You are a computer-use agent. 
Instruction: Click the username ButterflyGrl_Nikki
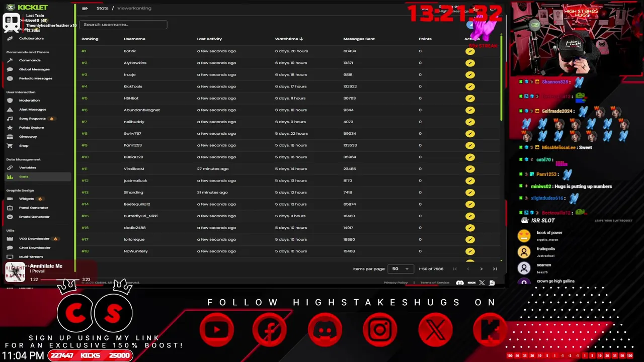(140, 216)
